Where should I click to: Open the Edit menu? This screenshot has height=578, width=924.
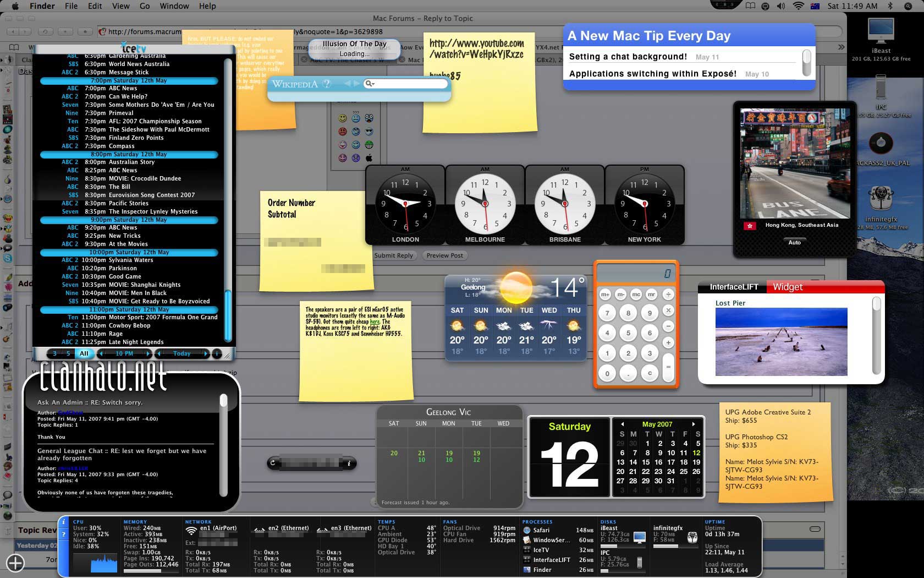tap(95, 6)
